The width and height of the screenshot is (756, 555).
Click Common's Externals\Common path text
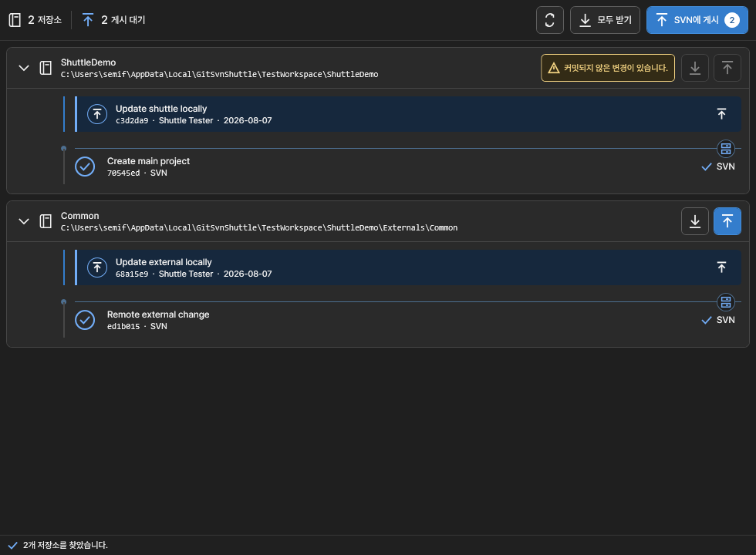259,227
